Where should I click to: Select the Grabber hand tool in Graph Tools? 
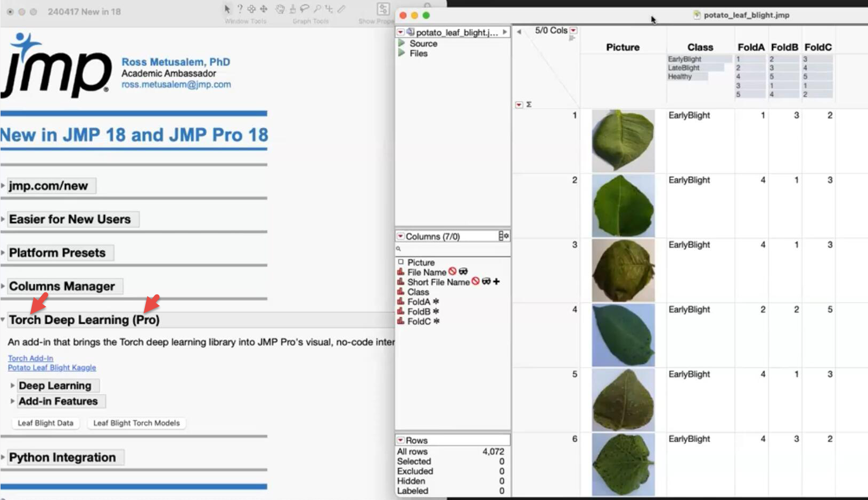point(280,9)
